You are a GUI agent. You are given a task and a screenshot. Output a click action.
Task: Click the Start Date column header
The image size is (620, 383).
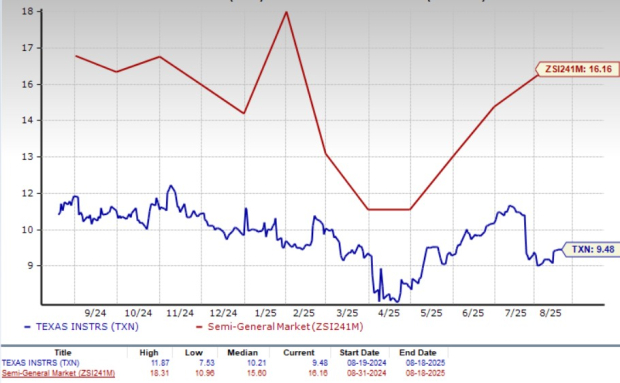point(359,353)
